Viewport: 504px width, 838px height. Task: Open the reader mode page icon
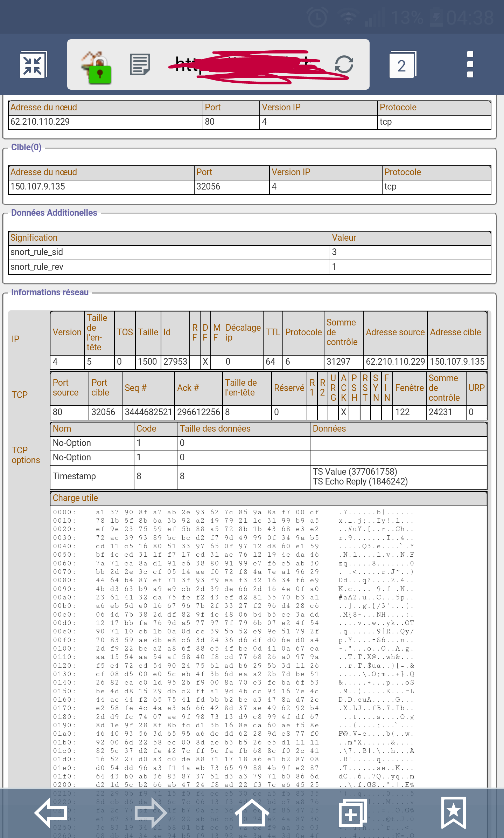point(140,64)
